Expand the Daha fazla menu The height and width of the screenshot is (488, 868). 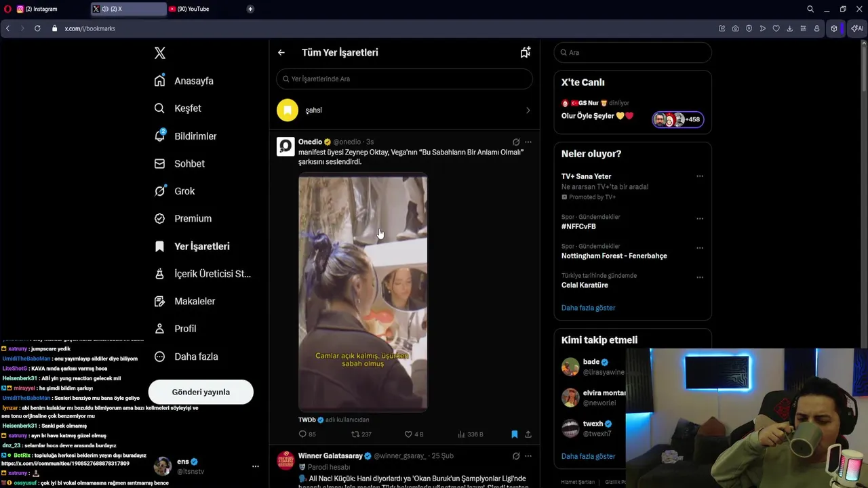coord(186,357)
